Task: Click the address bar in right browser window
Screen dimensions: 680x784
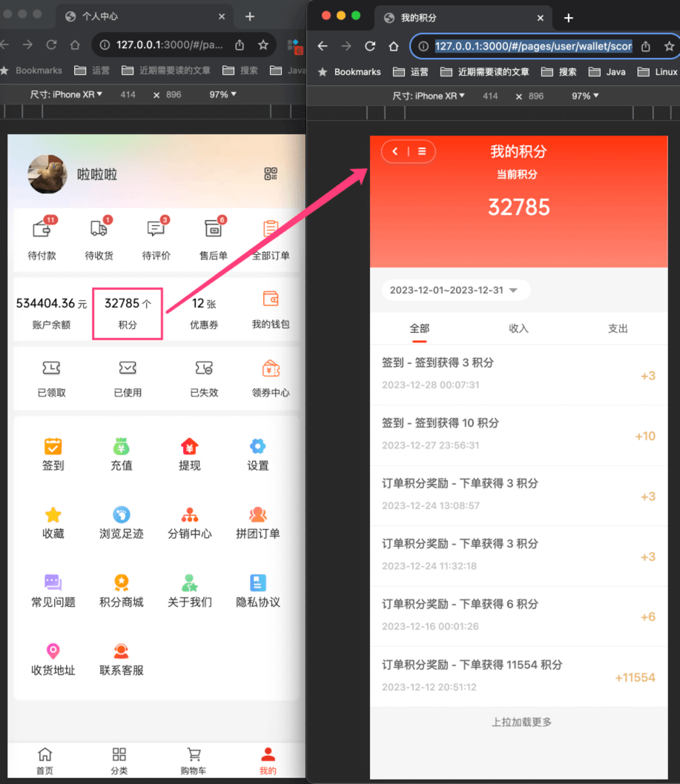Action: click(x=532, y=46)
